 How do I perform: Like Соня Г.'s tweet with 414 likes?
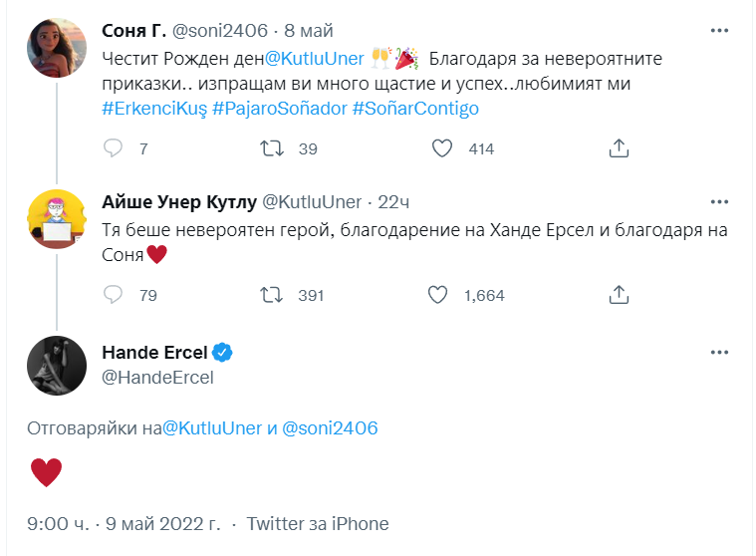[x=443, y=148]
